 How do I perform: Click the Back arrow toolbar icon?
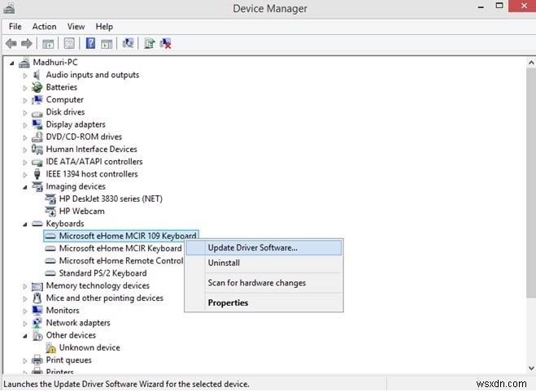pos(11,43)
